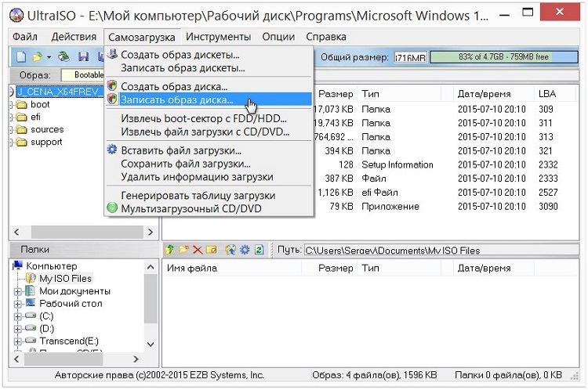Screen dimensions: 588x390
Task: Sort upper list by Тип column
Action: [399, 94]
